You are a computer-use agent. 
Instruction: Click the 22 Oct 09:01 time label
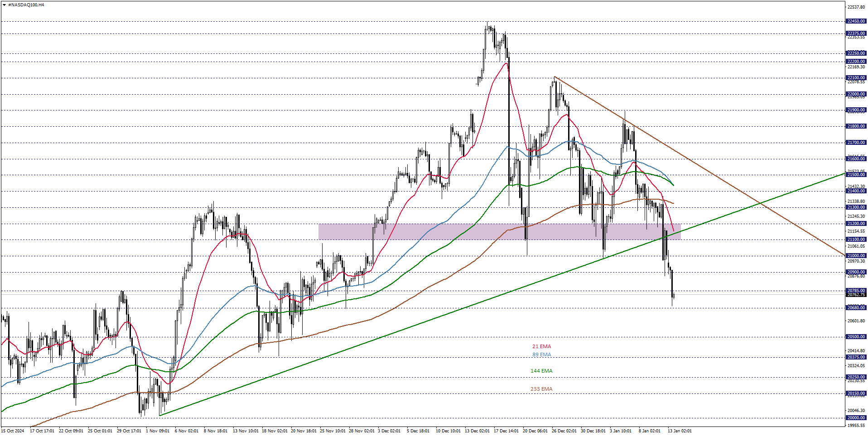click(x=71, y=431)
